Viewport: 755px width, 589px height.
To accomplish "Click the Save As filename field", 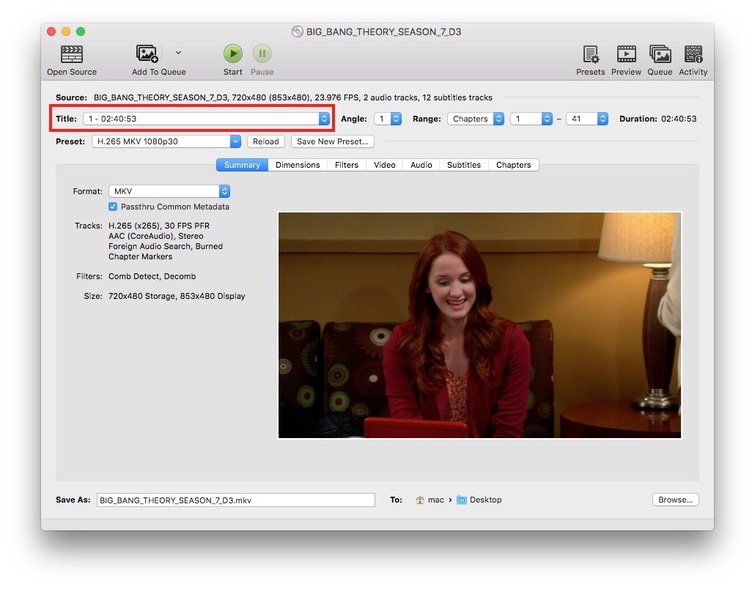I will (x=235, y=500).
